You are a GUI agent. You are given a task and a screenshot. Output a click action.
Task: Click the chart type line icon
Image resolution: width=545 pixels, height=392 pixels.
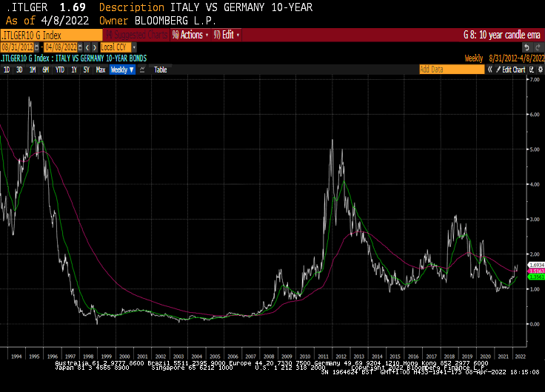pyautogui.click(x=142, y=70)
